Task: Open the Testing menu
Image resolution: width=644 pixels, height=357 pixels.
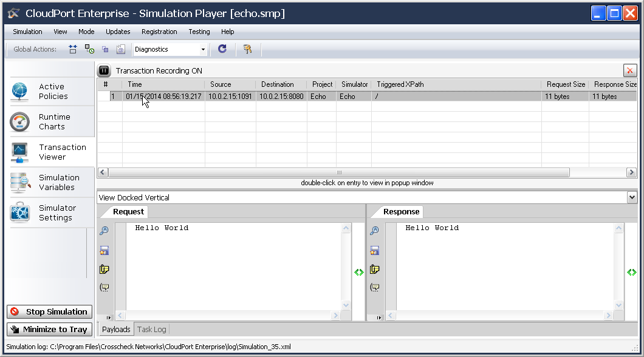Action: point(199,32)
